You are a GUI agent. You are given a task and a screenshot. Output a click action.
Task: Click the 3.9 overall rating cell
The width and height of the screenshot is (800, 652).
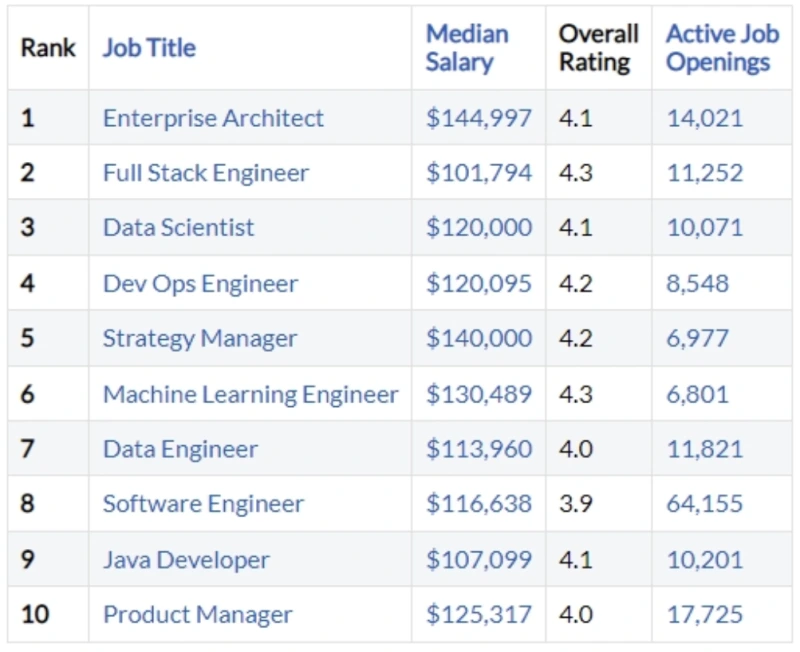(575, 504)
